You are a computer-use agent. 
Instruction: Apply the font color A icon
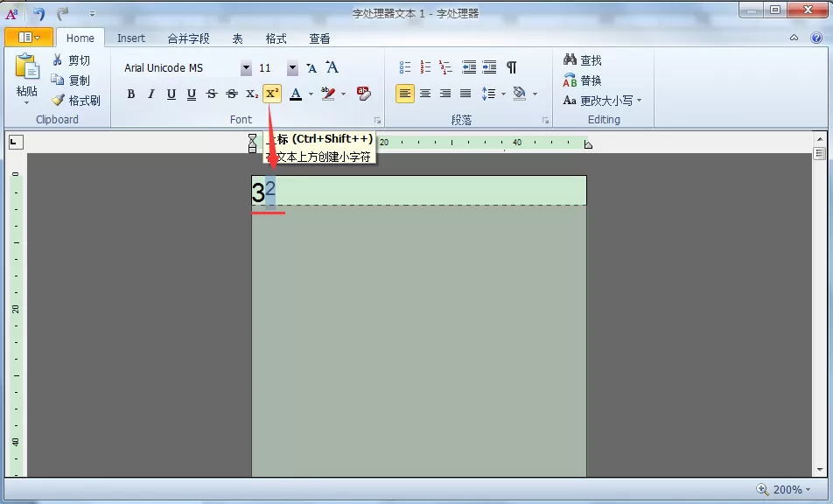click(x=296, y=94)
